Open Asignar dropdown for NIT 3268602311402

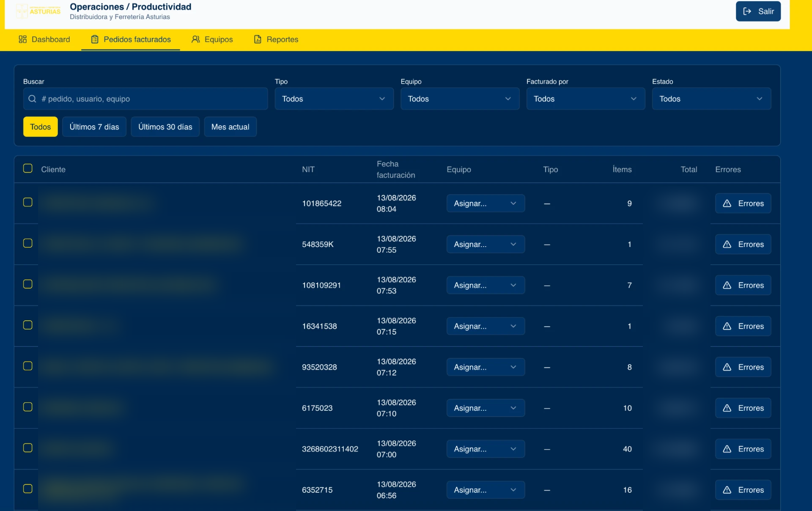coord(486,449)
